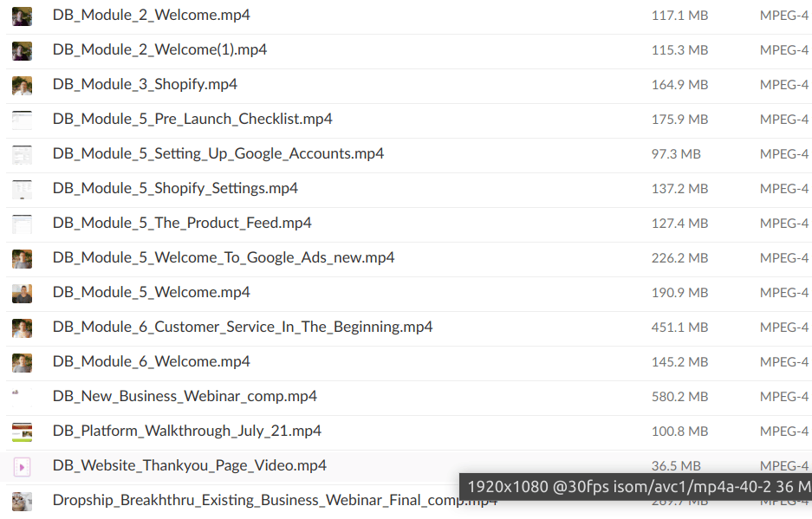
Task: Click the DB_Module_2_Welcome.mp4 video thumbnail
Action: tap(22, 16)
